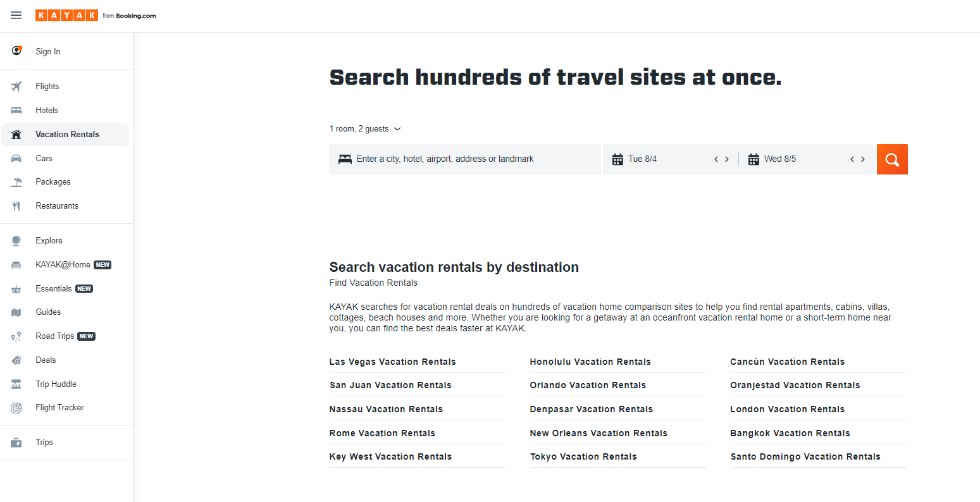Click the Explore globe icon
Viewport: 980px width, 502px height.
coord(16,240)
